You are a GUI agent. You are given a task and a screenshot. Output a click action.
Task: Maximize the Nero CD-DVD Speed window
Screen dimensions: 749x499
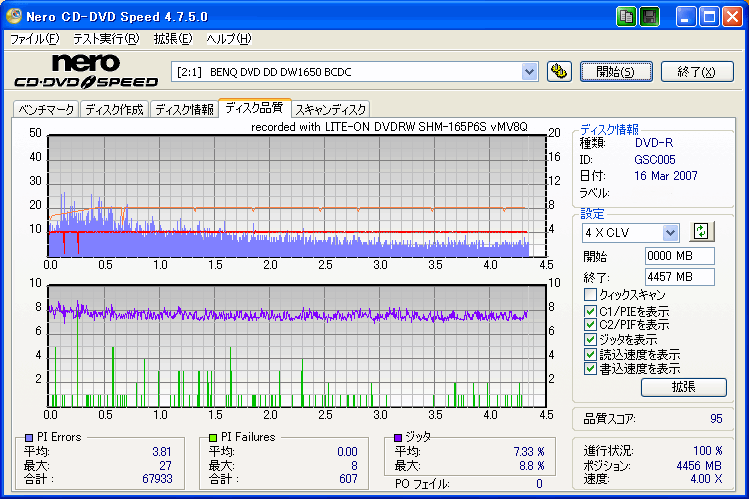click(709, 16)
